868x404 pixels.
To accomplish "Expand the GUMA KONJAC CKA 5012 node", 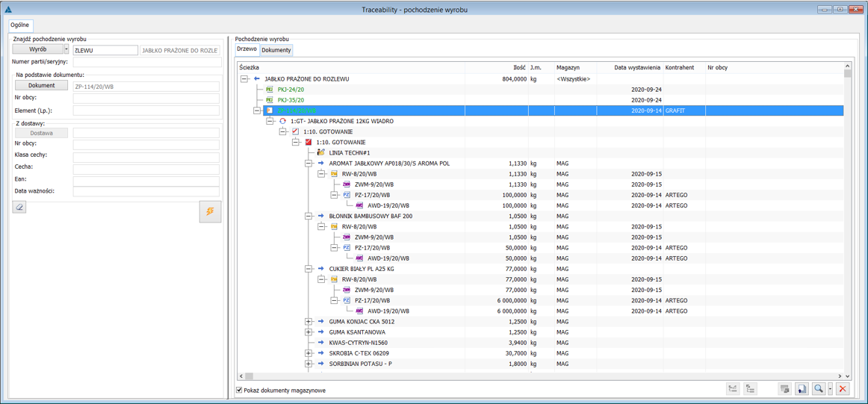I will tap(309, 322).
